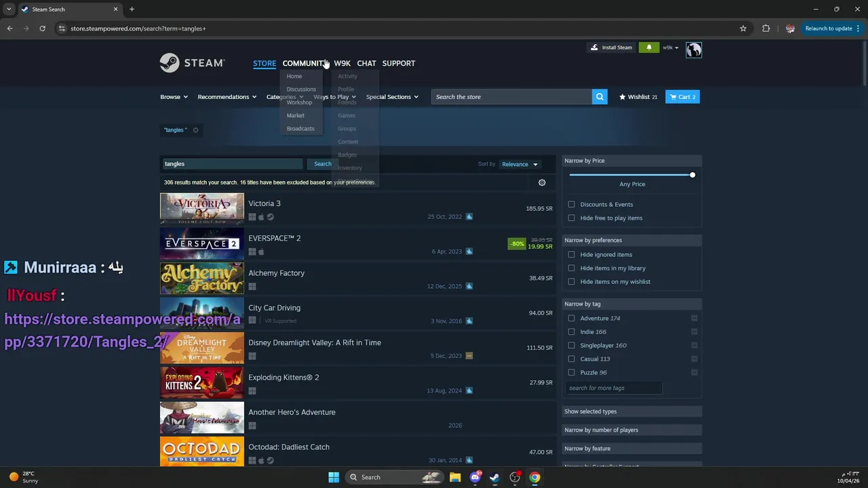Image resolution: width=868 pixels, height=488 pixels.
Task: Exclude the Puzzle tag with its minus icon
Action: 694,372
